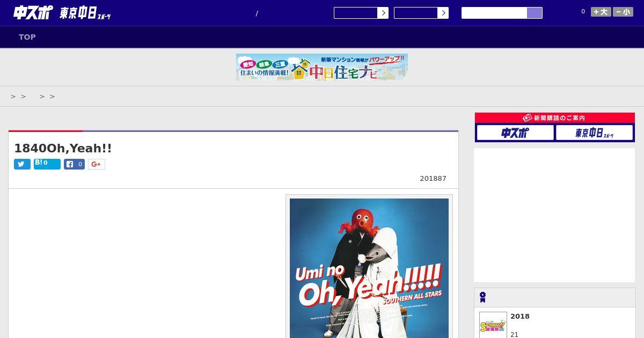The width and height of the screenshot is (644, 338).
Task: Click the sidebar text 21
Action: [515, 334]
